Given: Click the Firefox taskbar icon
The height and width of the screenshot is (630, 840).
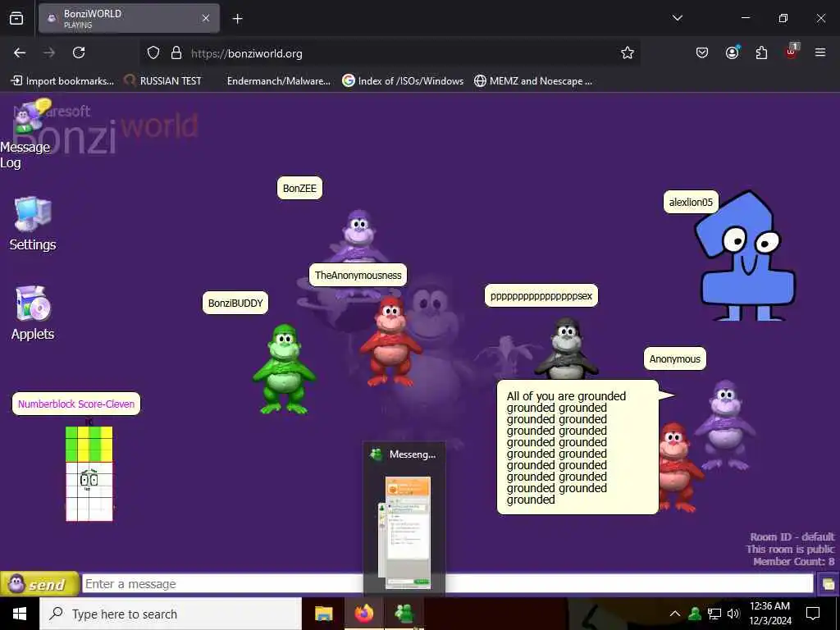Looking at the screenshot, I should pyautogui.click(x=363, y=614).
